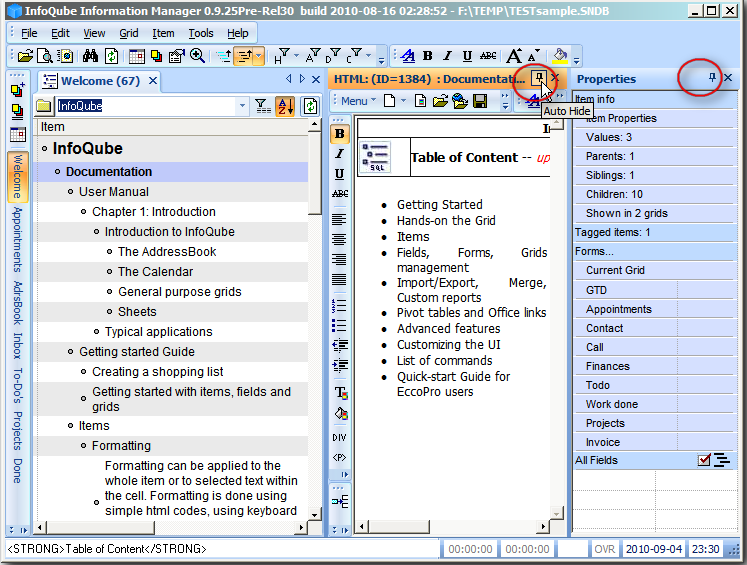Open the GTD form in Properties
Image resolution: width=747 pixels, height=565 pixels.
click(596, 290)
